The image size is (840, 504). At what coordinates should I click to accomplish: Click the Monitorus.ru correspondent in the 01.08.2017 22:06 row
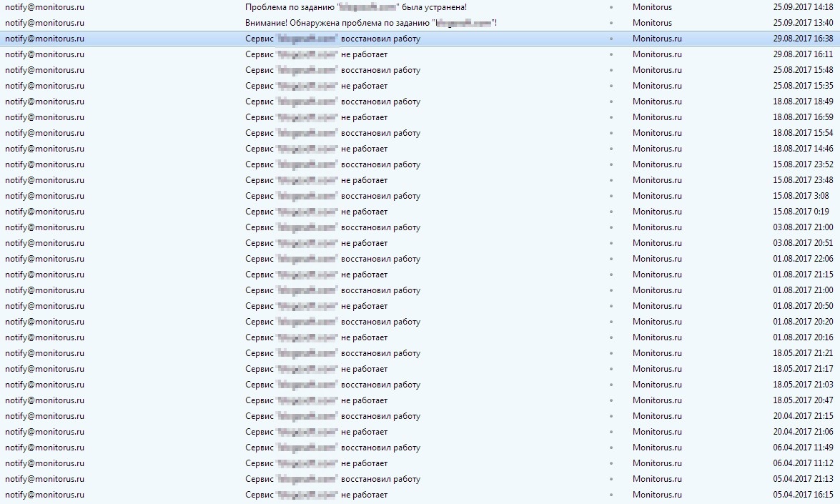(657, 259)
